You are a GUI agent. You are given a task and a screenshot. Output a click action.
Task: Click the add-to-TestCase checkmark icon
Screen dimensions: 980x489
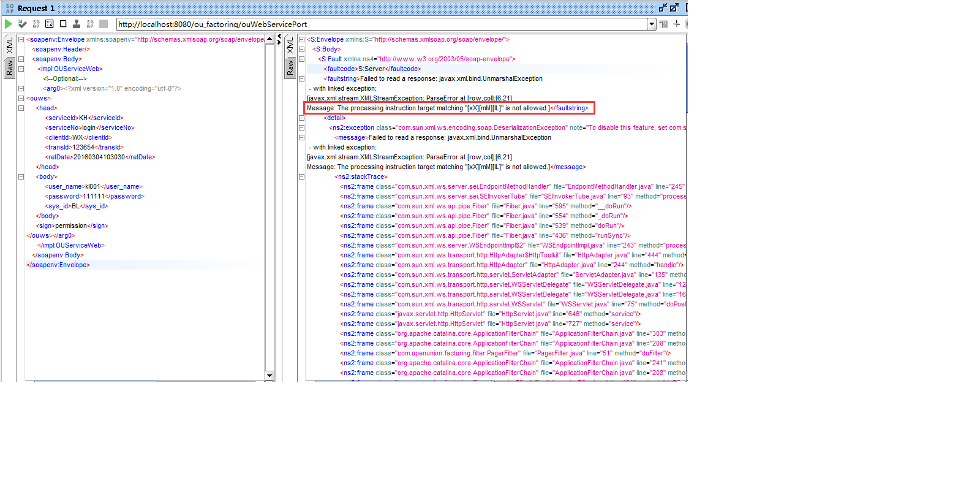(23, 24)
